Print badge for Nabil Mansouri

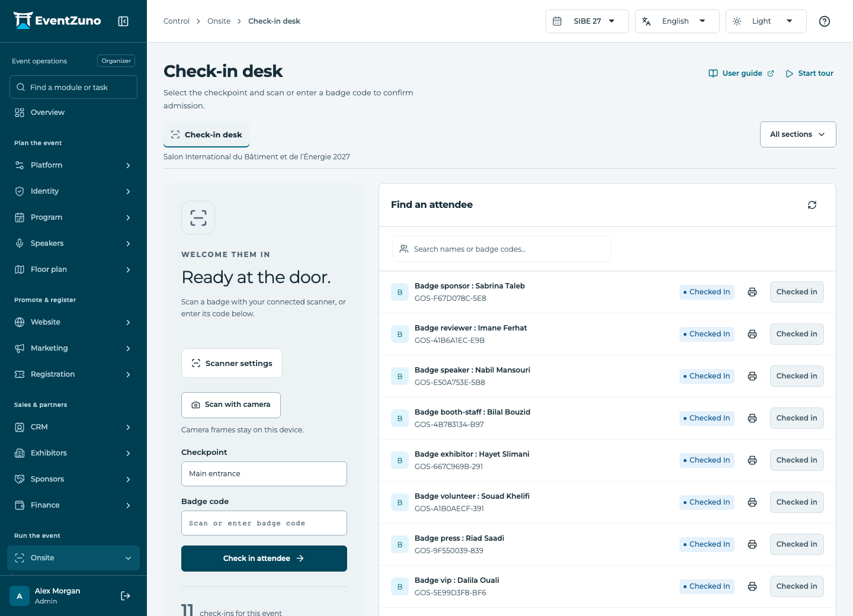[x=752, y=376]
